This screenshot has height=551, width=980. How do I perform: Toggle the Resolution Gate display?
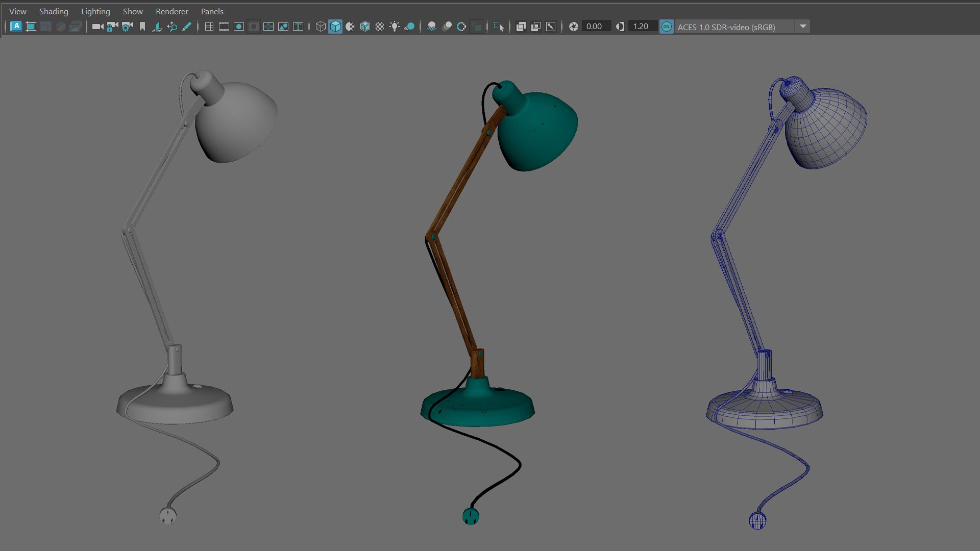click(x=239, y=27)
